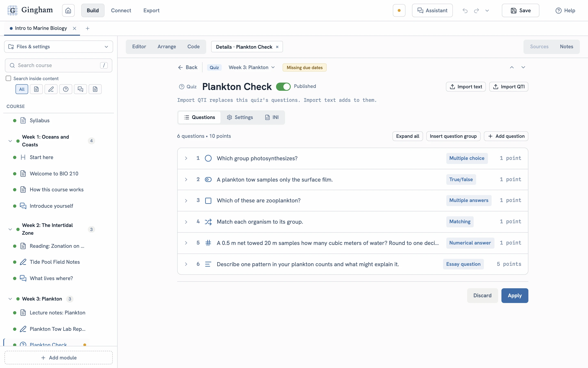Click the Apply button
Image resolution: width=588 pixels, height=368 pixels.
tap(515, 295)
